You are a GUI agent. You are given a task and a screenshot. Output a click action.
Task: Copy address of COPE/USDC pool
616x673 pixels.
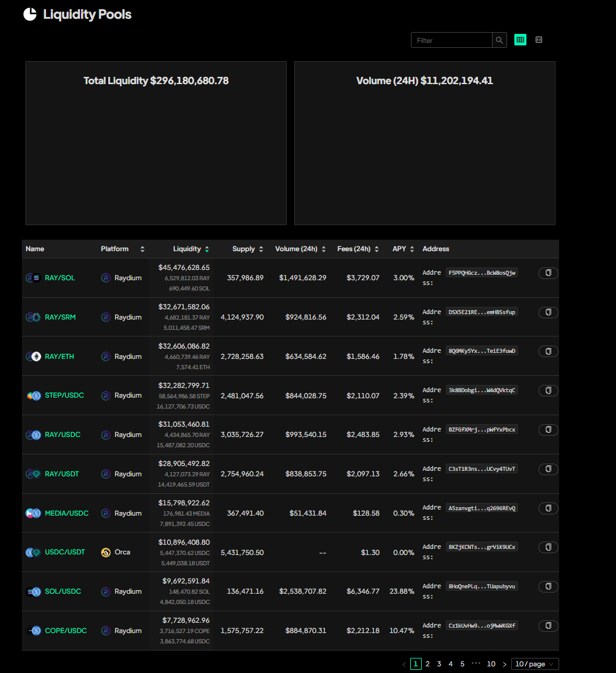pyautogui.click(x=548, y=626)
